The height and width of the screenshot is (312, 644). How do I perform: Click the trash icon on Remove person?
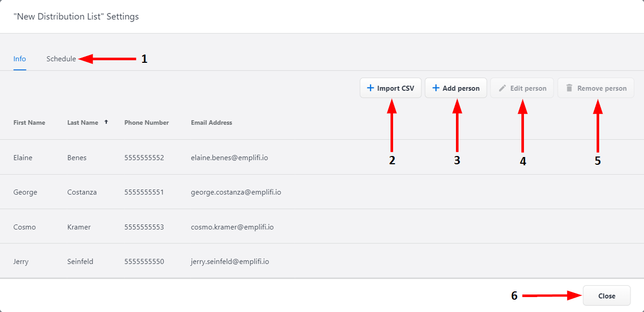(569, 88)
